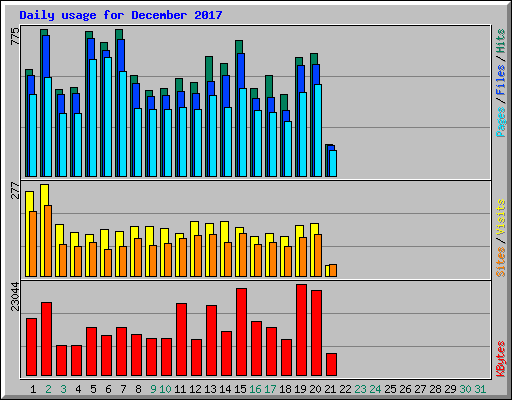The height and width of the screenshot is (400, 512).
Task: Click the "Hits" legend label
Action: (x=501, y=41)
